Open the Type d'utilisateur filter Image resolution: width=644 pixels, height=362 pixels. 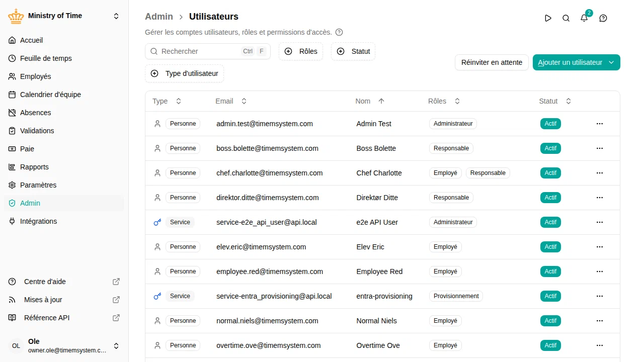(184, 73)
